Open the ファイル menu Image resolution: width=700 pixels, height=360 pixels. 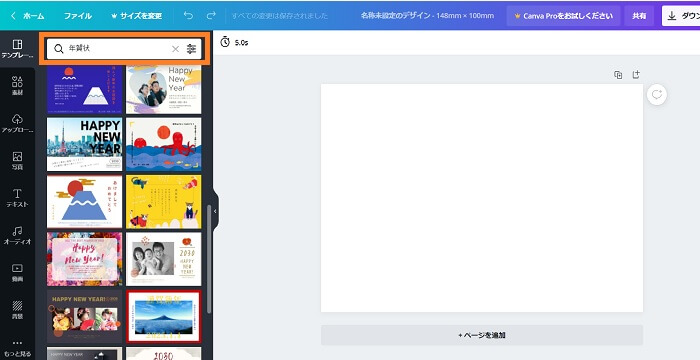[78, 16]
